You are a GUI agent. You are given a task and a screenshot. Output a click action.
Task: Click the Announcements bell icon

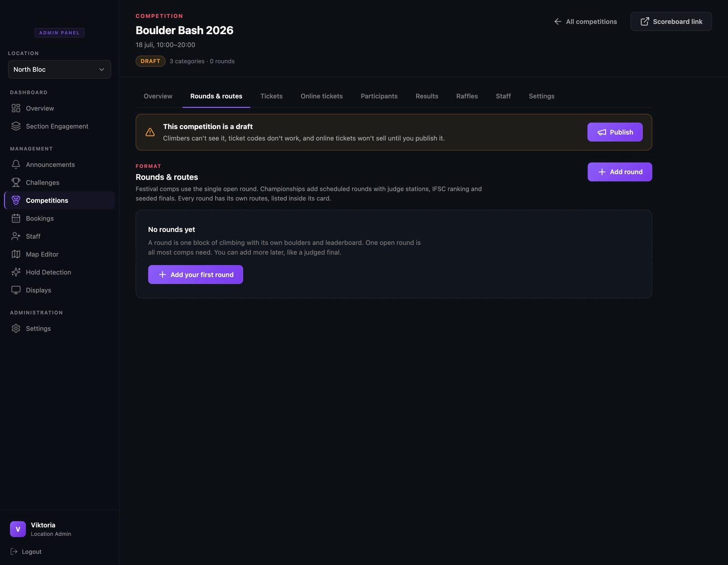pyautogui.click(x=16, y=164)
